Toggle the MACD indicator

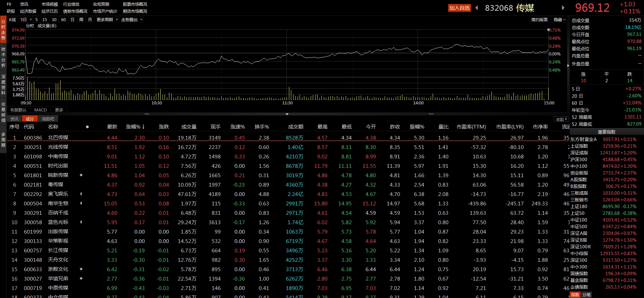coord(40,110)
